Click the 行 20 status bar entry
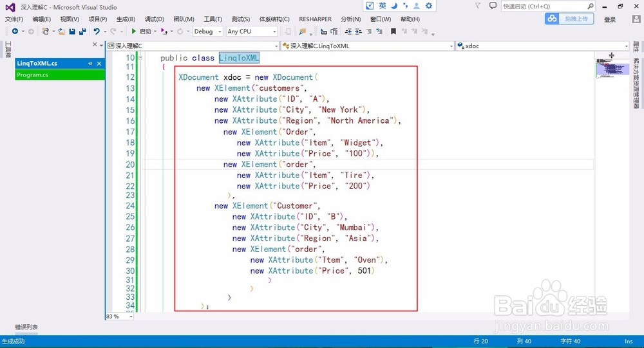The height and width of the screenshot is (348, 644). pyautogui.click(x=480, y=341)
